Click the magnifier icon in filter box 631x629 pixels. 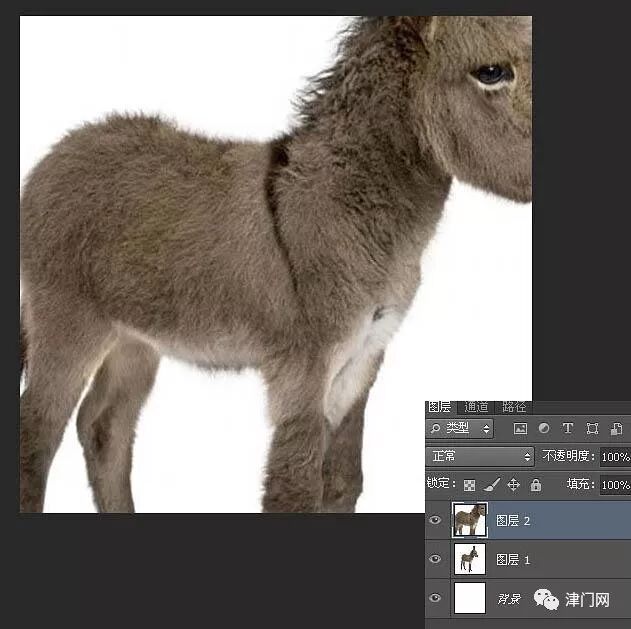coord(435,429)
